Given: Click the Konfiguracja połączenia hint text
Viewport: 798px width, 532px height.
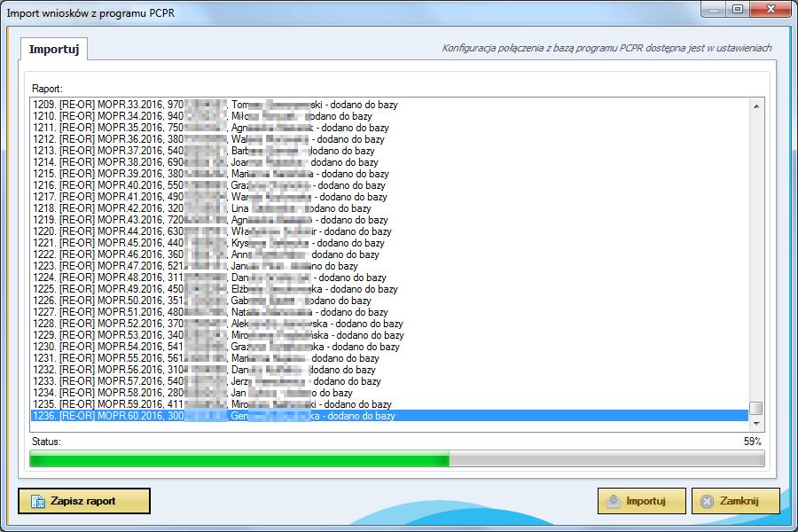Looking at the screenshot, I should pos(606,48).
